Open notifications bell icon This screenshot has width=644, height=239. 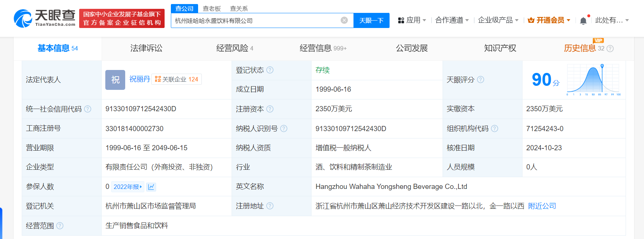[x=583, y=21]
